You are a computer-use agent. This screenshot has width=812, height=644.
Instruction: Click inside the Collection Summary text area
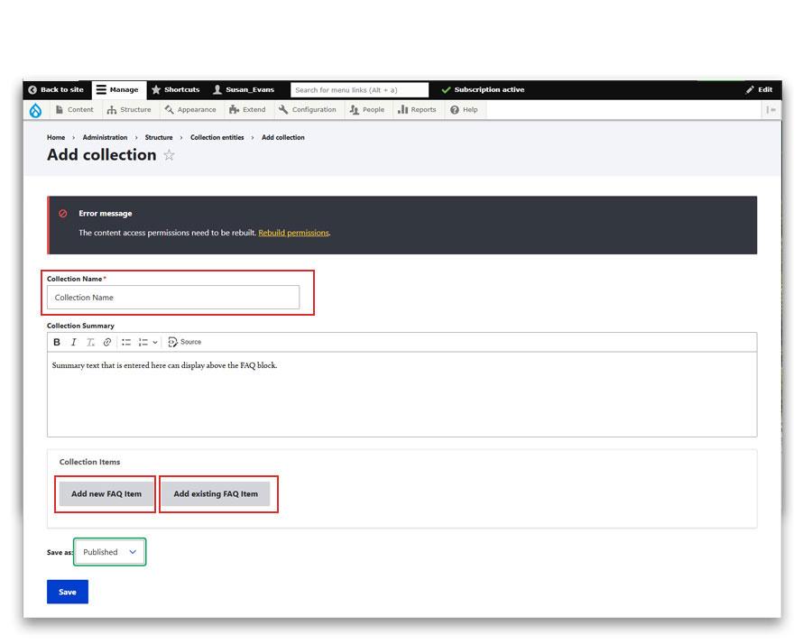pos(401,394)
